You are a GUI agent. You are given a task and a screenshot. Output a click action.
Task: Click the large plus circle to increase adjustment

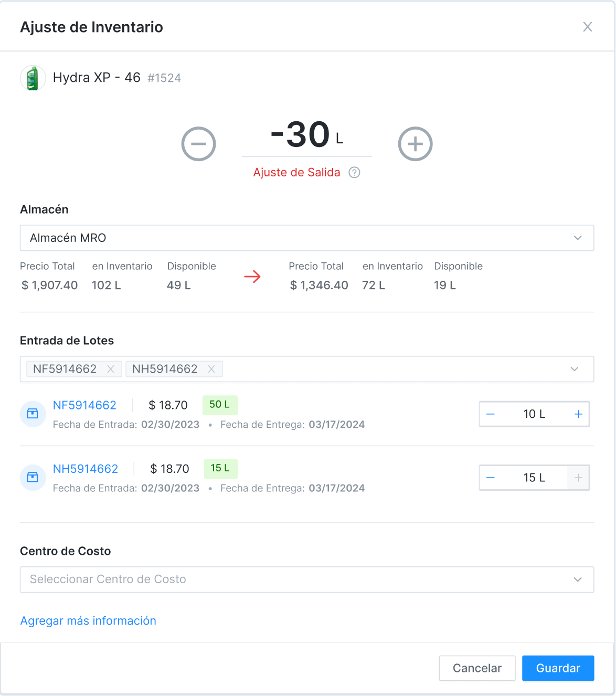coord(415,144)
